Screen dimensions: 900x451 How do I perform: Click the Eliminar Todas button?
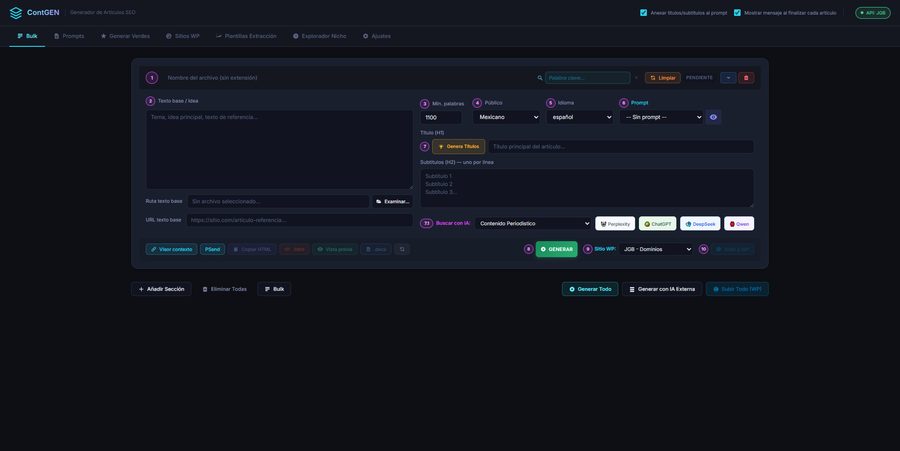click(x=224, y=289)
